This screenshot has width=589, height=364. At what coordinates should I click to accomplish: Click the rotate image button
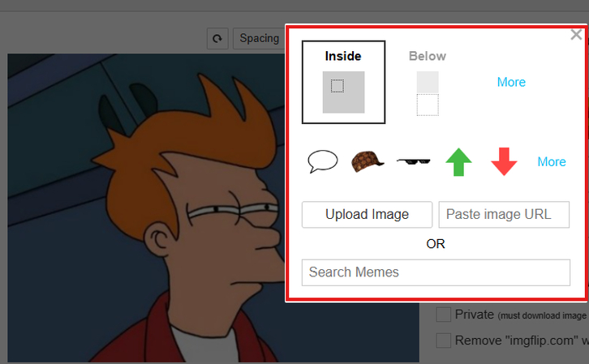pyautogui.click(x=217, y=38)
